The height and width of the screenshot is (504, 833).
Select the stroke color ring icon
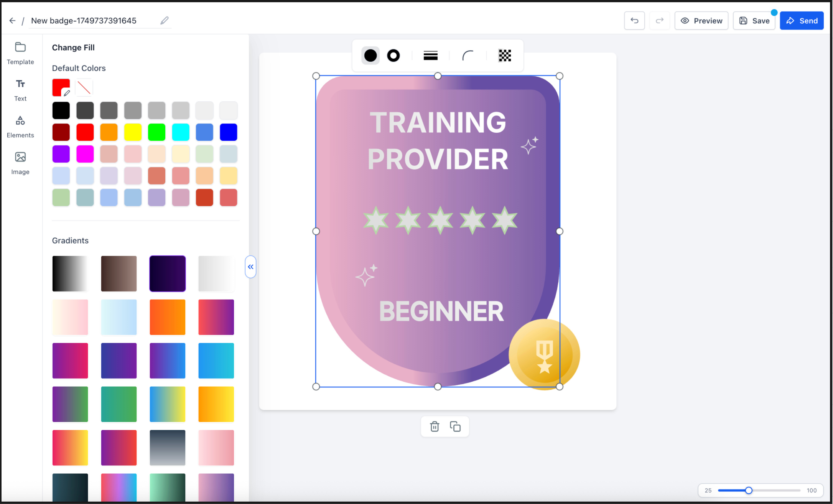pos(393,56)
